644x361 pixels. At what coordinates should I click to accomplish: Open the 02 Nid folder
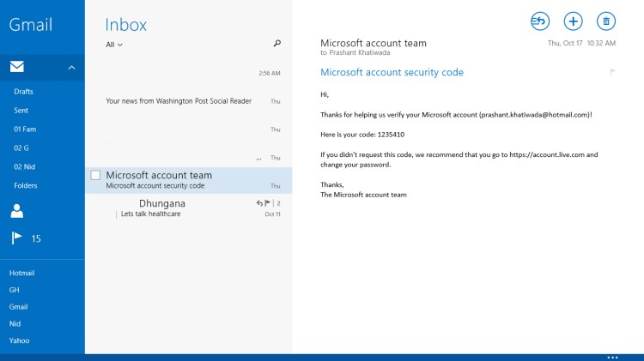(25, 167)
